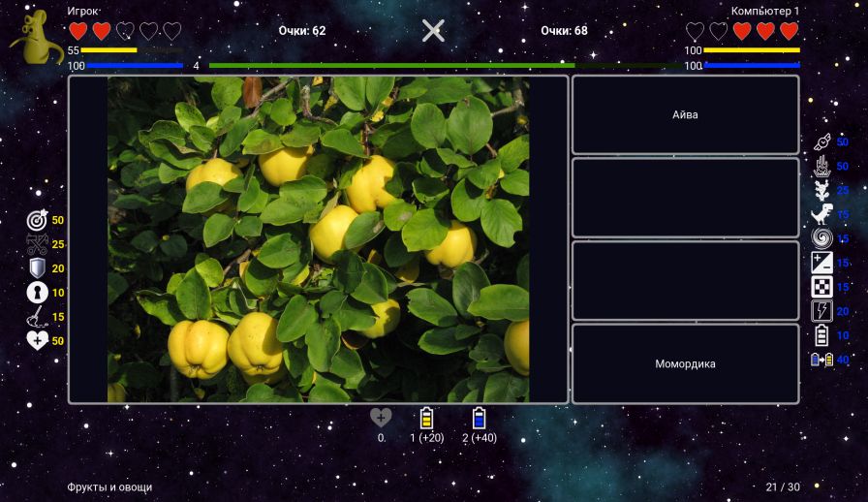Use the spiral vortex ability
Screen dimensions: 868x502
click(x=821, y=238)
